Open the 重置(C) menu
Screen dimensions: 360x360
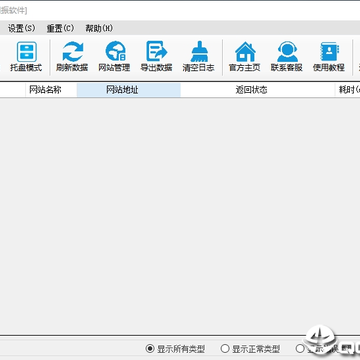click(60, 28)
